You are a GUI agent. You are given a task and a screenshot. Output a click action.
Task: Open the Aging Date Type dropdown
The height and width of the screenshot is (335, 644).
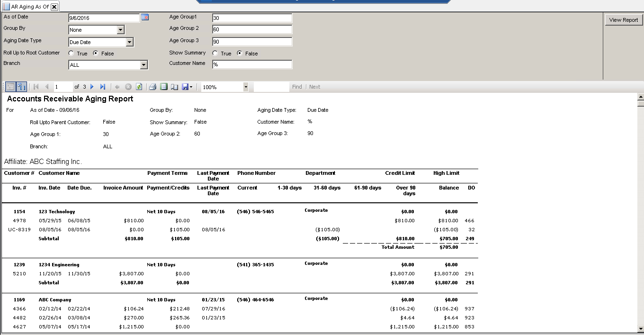click(129, 42)
